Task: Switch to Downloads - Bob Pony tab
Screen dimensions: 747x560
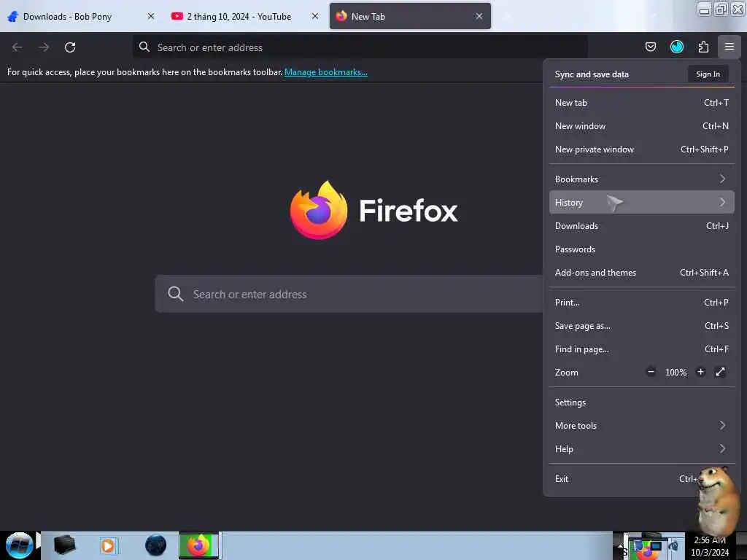Action: (81, 16)
